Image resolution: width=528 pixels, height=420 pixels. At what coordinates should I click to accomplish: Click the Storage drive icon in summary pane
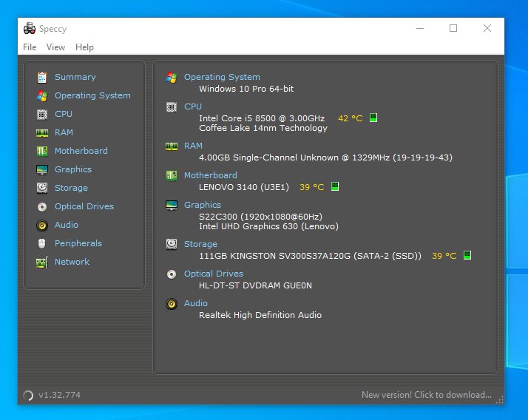coord(172,244)
